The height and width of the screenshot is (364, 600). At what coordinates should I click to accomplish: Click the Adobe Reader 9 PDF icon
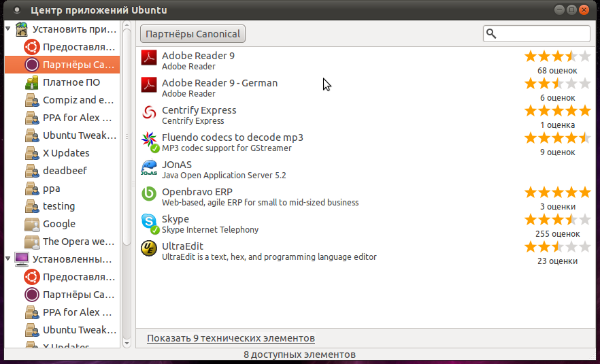149,58
